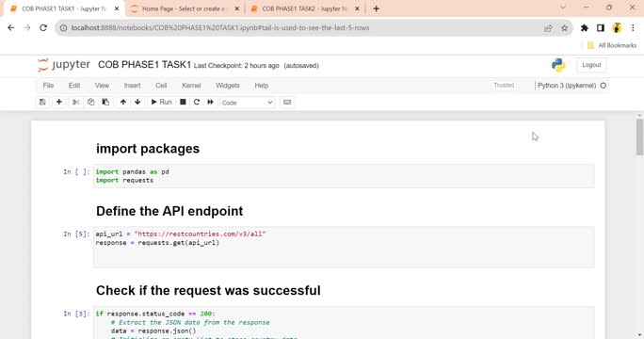
Task: Expand the Code cell type dropdown
Action: click(x=247, y=103)
